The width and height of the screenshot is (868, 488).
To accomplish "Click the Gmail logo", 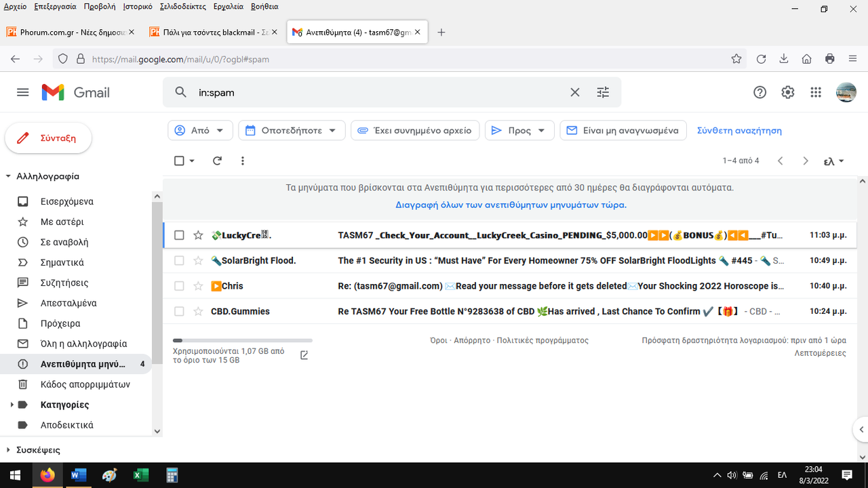I will [x=76, y=92].
